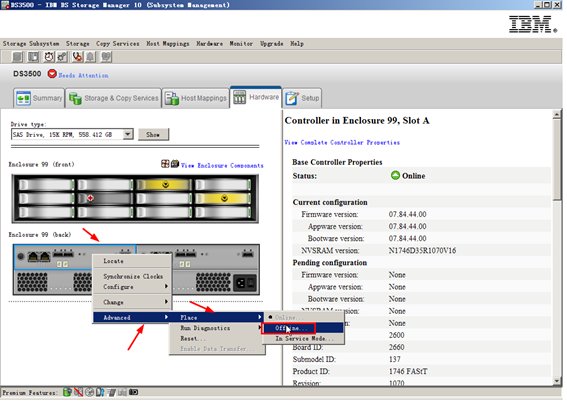Click the Board ID value 2660
567x402 pixels.
[x=396, y=347]
